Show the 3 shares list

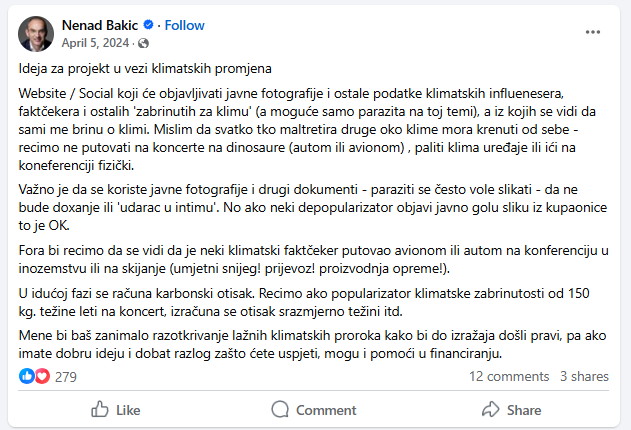pyautogui.click(x=584, y=377)
